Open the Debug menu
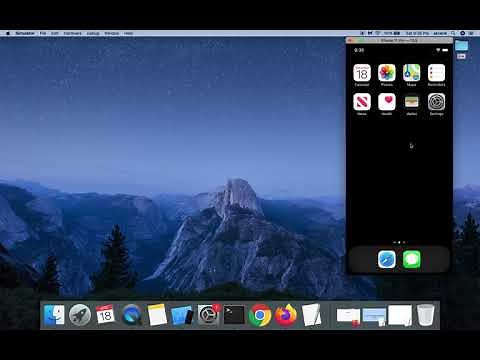The height and width of the screenshot is (360, 480). pos(93,33)
